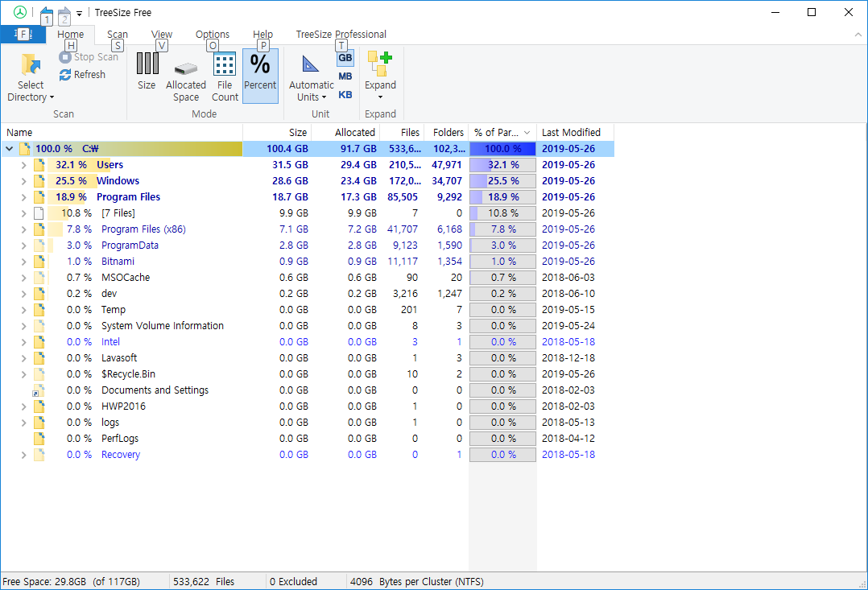Click the Refresh icon
The width and height of the screenshot is (868, 590).
coord(64,75)
